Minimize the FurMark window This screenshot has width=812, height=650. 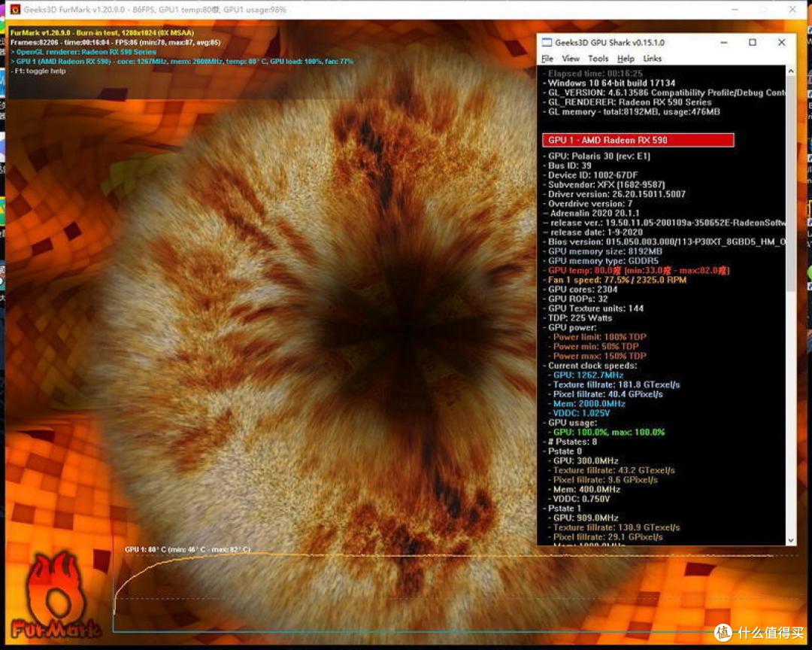[x=735, y=9]
